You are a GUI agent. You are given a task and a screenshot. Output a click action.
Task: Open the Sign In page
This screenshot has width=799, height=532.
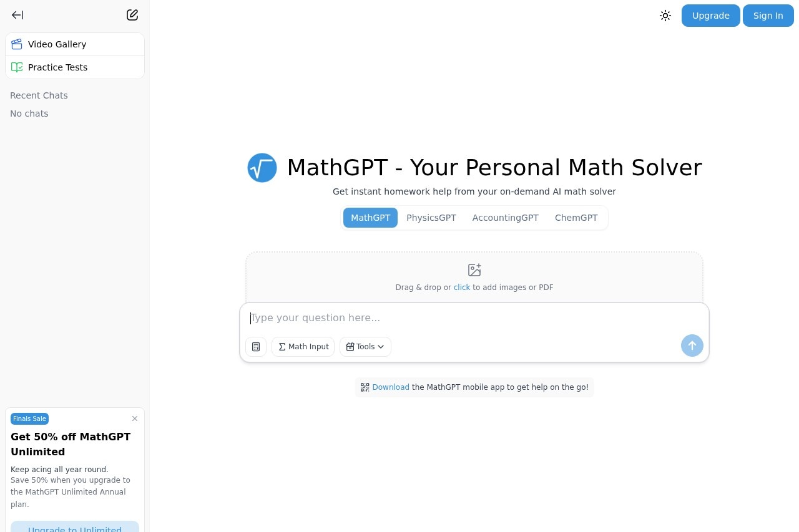tap(768, 16)
